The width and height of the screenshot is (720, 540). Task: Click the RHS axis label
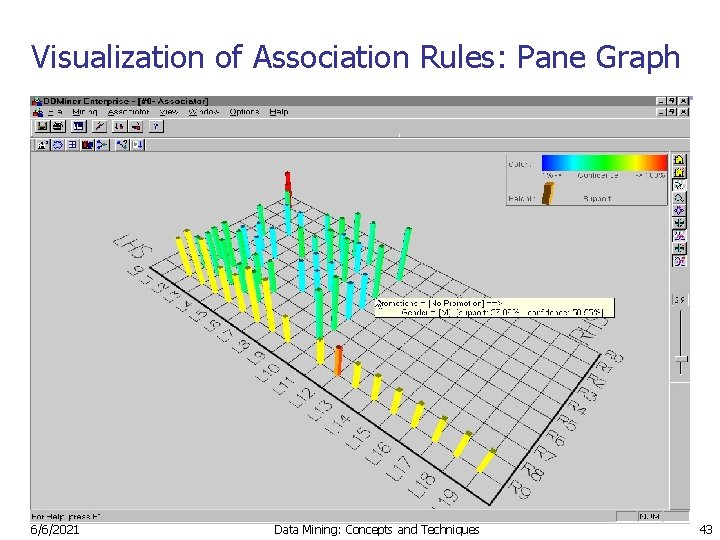589,330
